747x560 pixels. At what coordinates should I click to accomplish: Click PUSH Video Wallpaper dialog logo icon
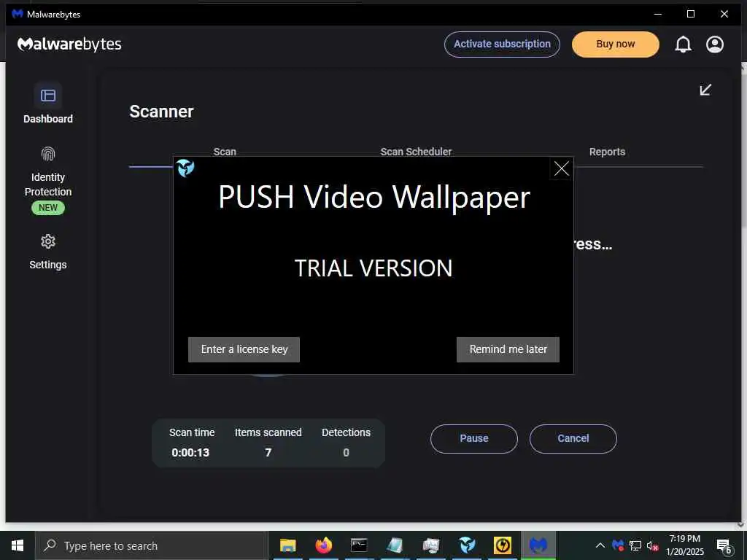[x=185, y=168]
